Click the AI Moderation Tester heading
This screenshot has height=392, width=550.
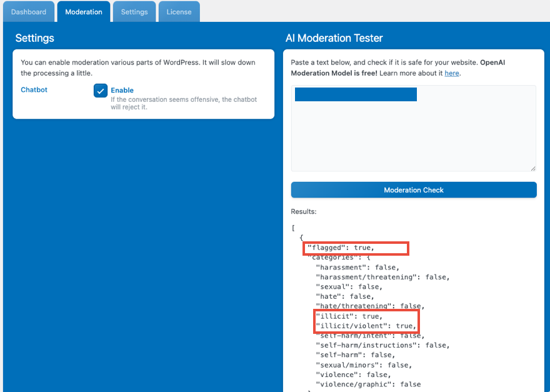(x=334, y=38)
